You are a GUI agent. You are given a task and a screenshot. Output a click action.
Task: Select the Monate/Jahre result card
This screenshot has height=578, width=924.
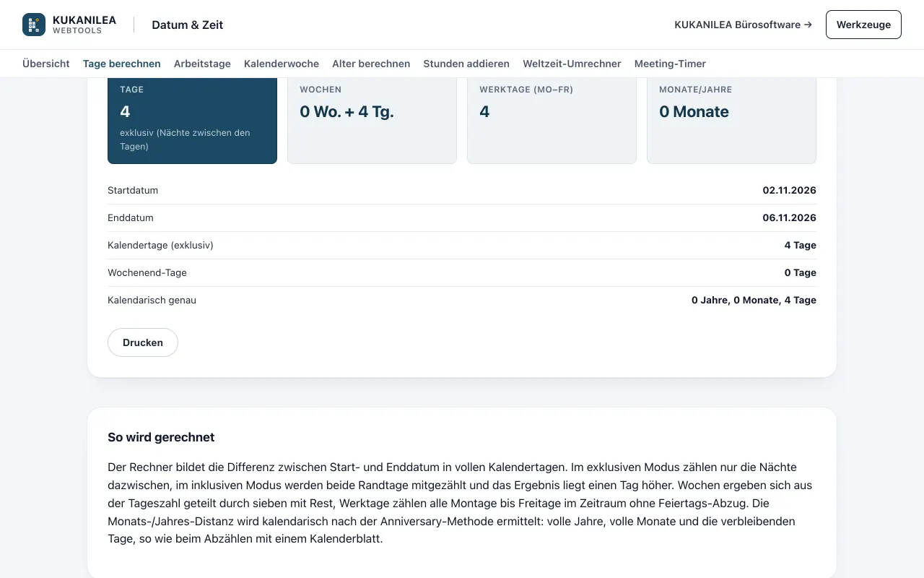(x=731, y=120)
